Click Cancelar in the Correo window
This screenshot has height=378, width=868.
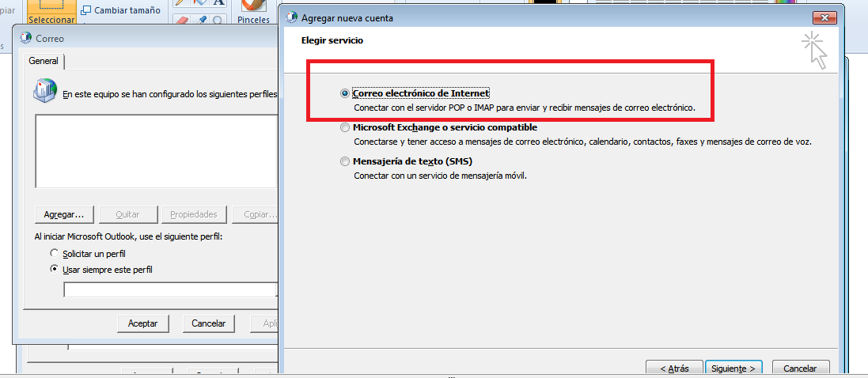tap(208, 323)
